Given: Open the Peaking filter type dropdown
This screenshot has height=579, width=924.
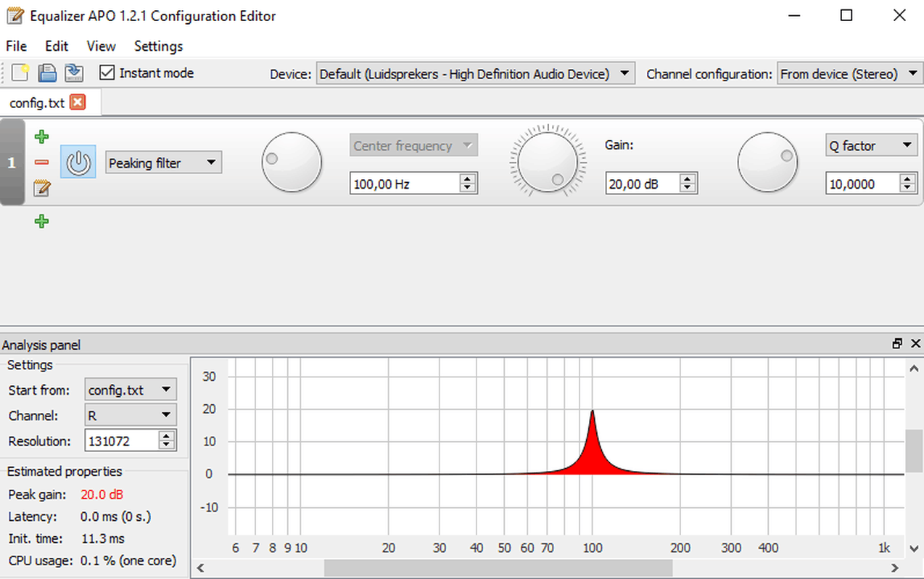Looking at the screenshot, I should (x=164, y=163).
